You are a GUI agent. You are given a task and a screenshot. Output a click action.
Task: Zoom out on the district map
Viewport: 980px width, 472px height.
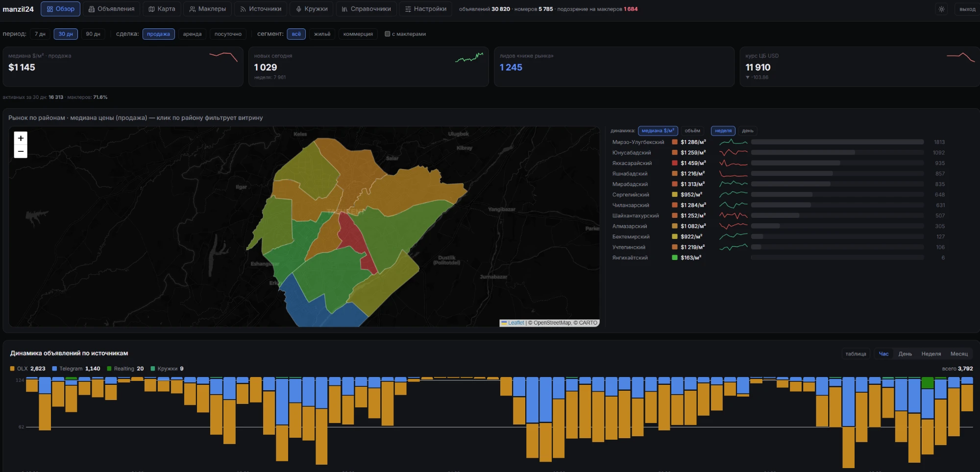coord(21,151)
